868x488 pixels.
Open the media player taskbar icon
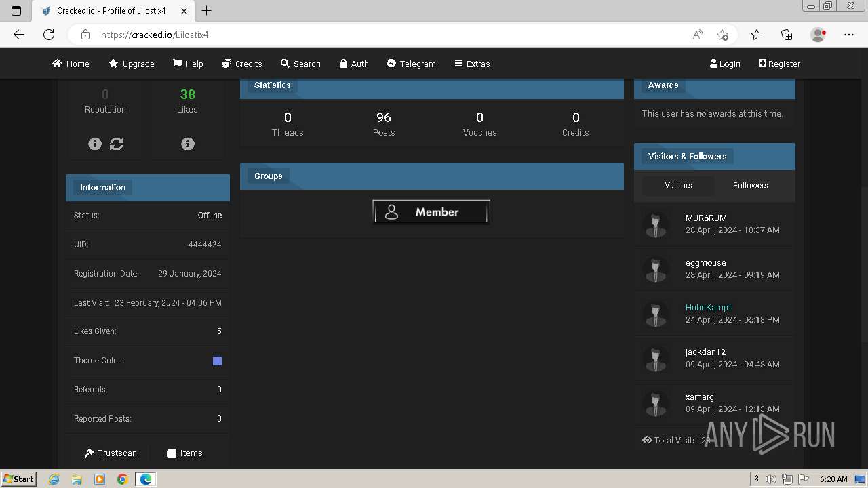pos(100,479)
